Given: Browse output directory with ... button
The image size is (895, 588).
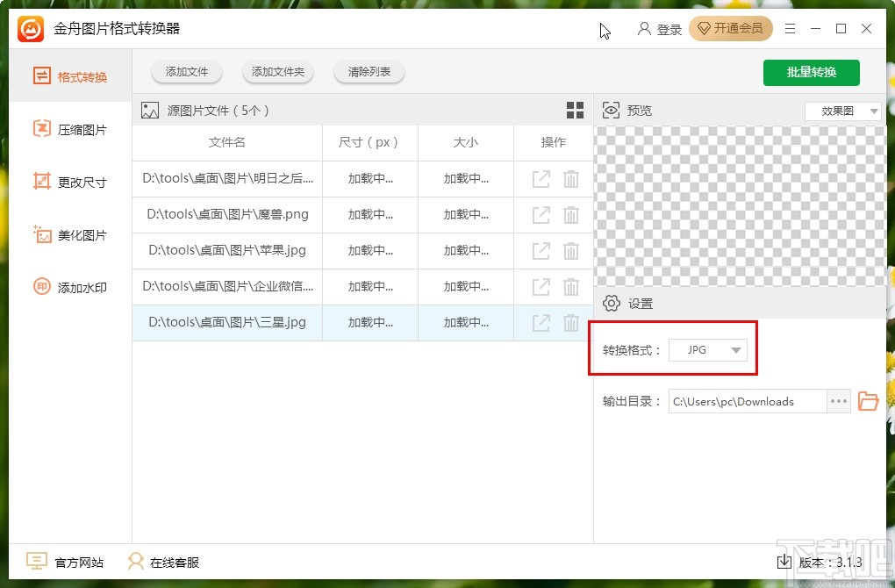Looking at the screenshot, I should tap(838, 401).
